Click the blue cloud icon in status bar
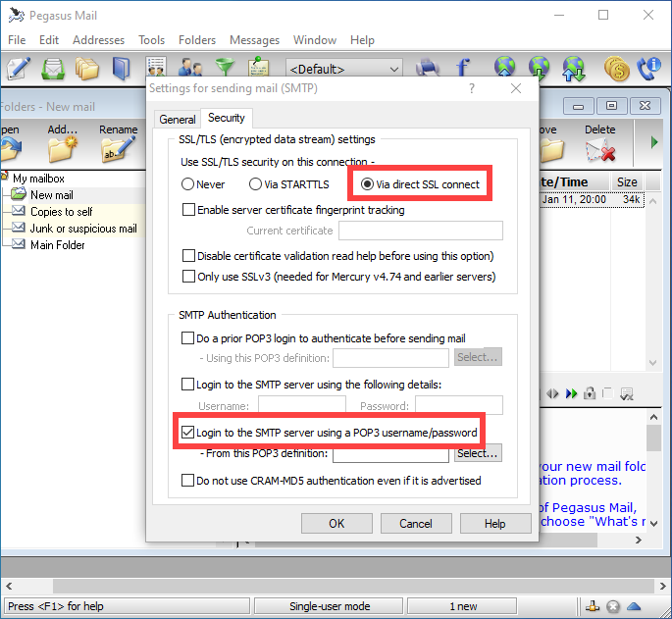 [634, 606]
